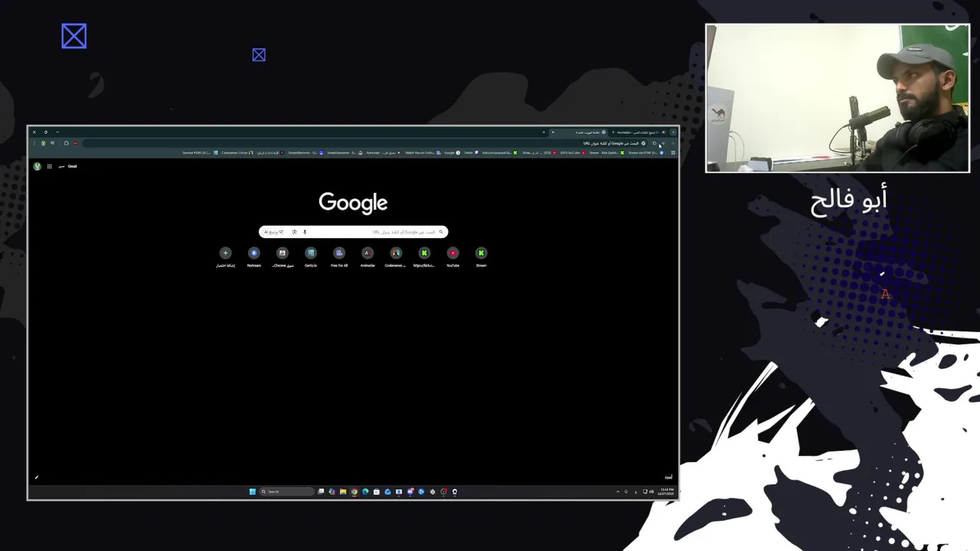The image size is (980, 551).
Task: Open OBS Studio from the taskbar
Action: 443,491
